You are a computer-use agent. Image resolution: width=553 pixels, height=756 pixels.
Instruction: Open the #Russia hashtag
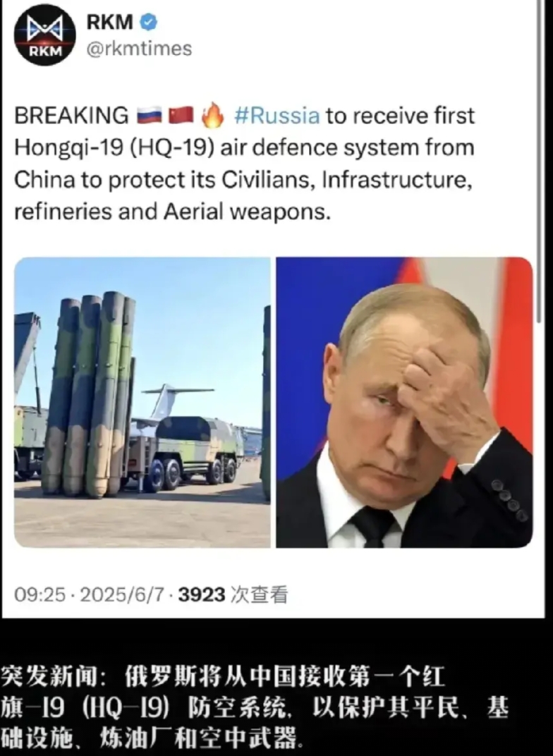coord(276,116)
